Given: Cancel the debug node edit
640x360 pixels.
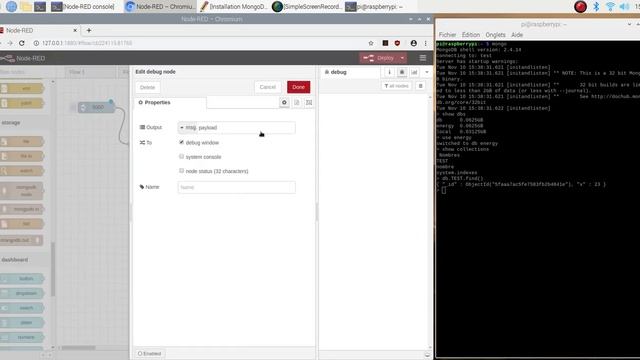Looking at the screenshot, I should point(268,87).
